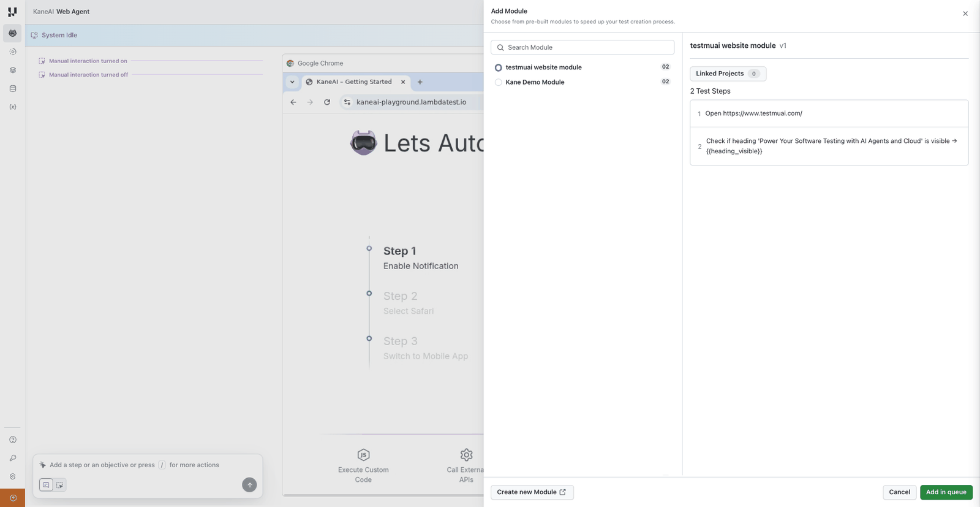This screenshot has height=507, width=980.
Task: Click the System Idle monitor icon
Action: 34,35
